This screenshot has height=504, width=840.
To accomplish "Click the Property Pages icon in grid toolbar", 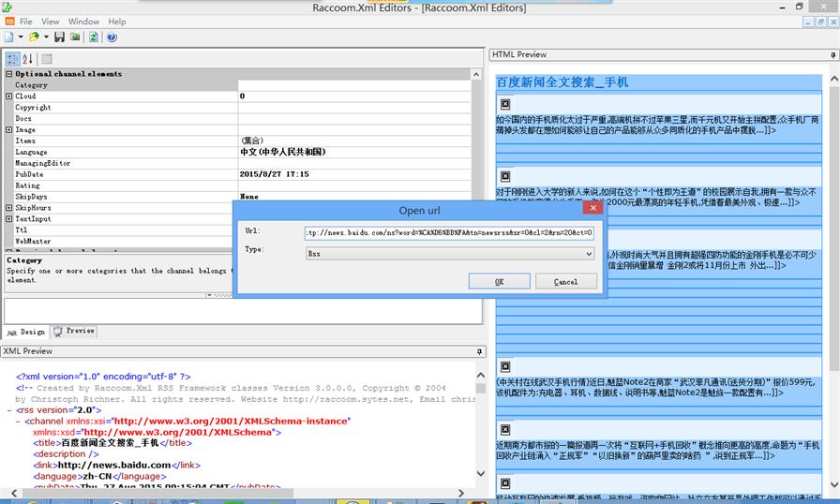I will pos(47,59).
